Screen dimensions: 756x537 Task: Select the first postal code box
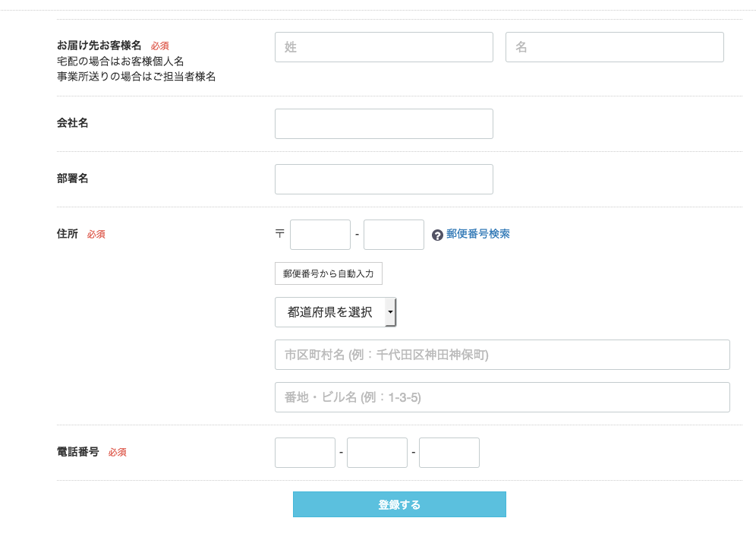coord(320,235)
